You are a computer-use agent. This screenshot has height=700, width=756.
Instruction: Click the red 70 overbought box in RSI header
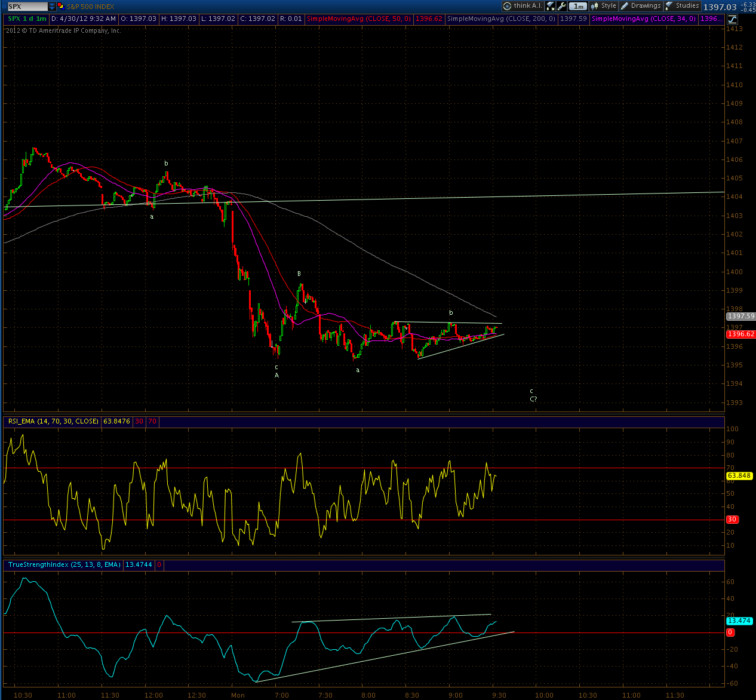pyautogui.click(x=152, y=421)
